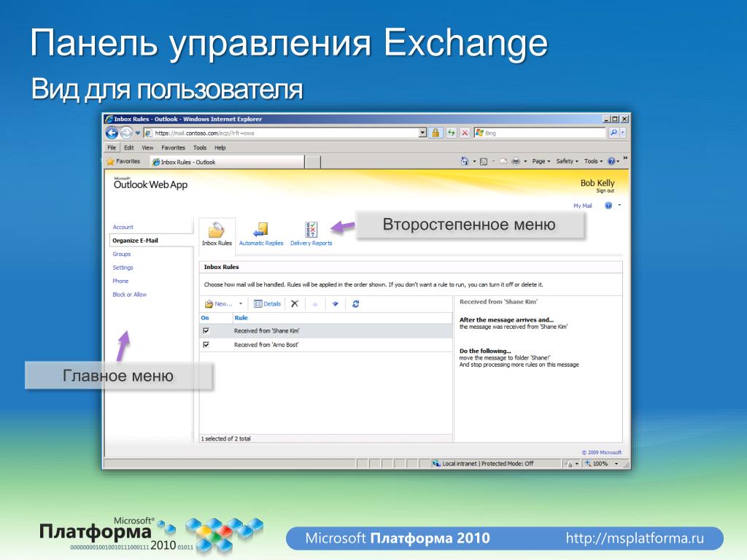Click the red Stop loading icon

465,133
